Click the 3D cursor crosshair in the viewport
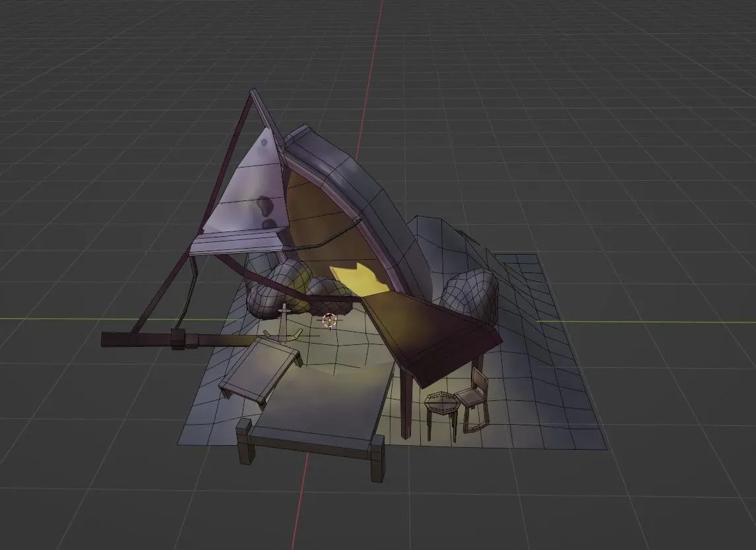 click(x=329, y=320)
